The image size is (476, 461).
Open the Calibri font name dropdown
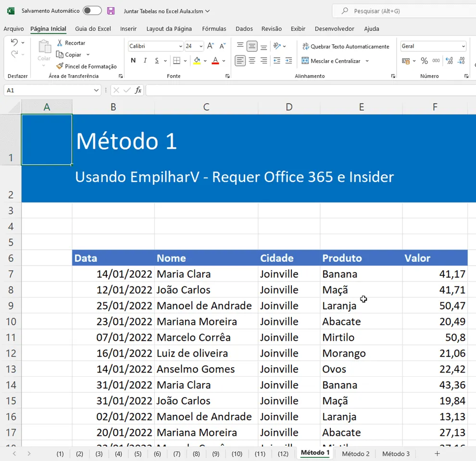(x=156, y=46)
